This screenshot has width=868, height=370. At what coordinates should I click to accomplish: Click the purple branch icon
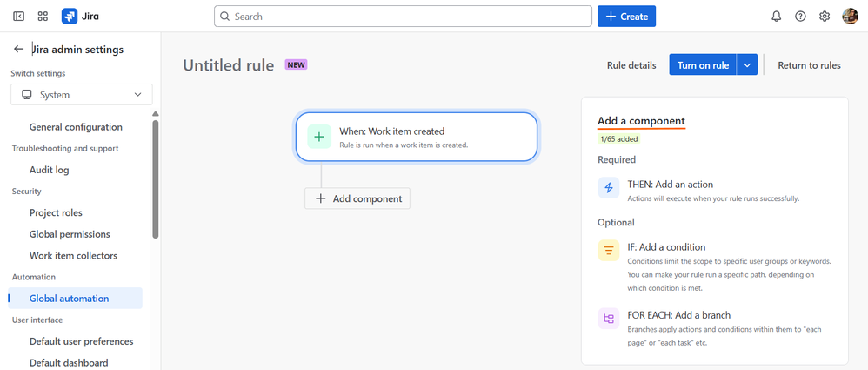pos(608,319)
